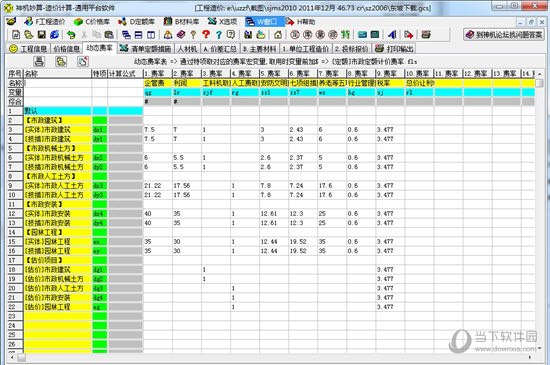Switch to the A.价差汇总 tab
The width and height of the screenshot is (550, 365).
(x=220, y=49)
